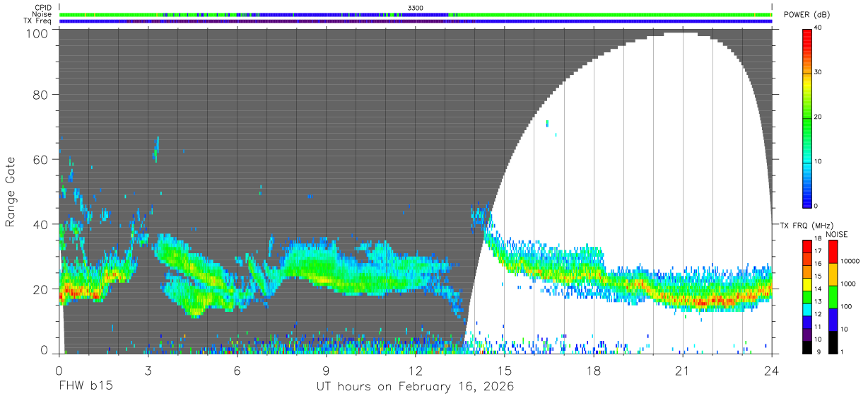Click the 10000 tick on NOISE legend

[x=850, y=262]
